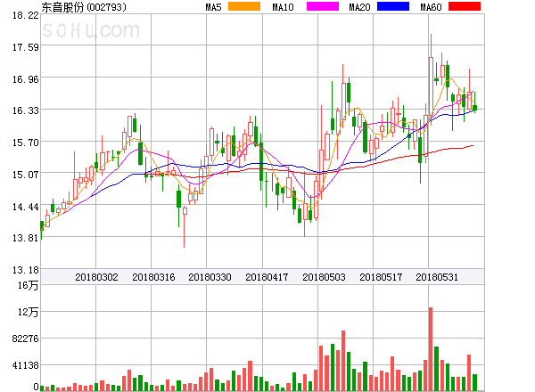Click the 16万 volume axis label

click(x=28, y=285)
